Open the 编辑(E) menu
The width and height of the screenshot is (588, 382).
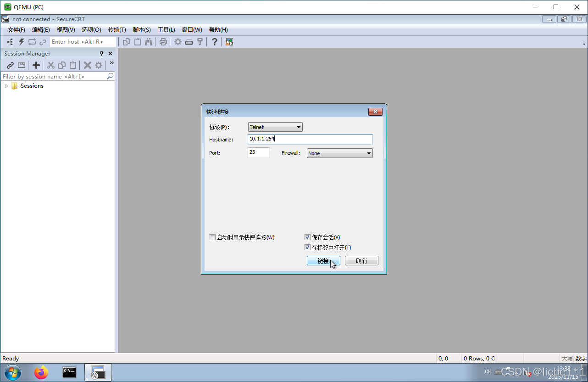(x=41, y=30)
